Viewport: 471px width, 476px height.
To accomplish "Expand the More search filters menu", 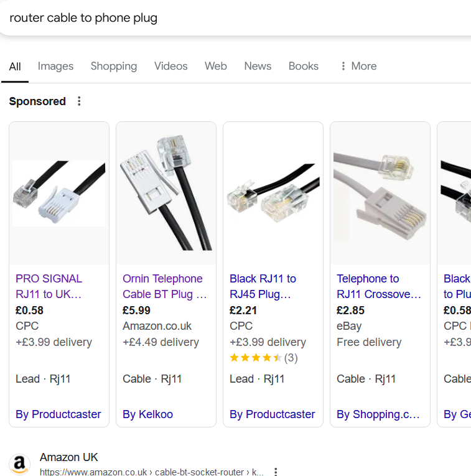I will coord(358,67).
